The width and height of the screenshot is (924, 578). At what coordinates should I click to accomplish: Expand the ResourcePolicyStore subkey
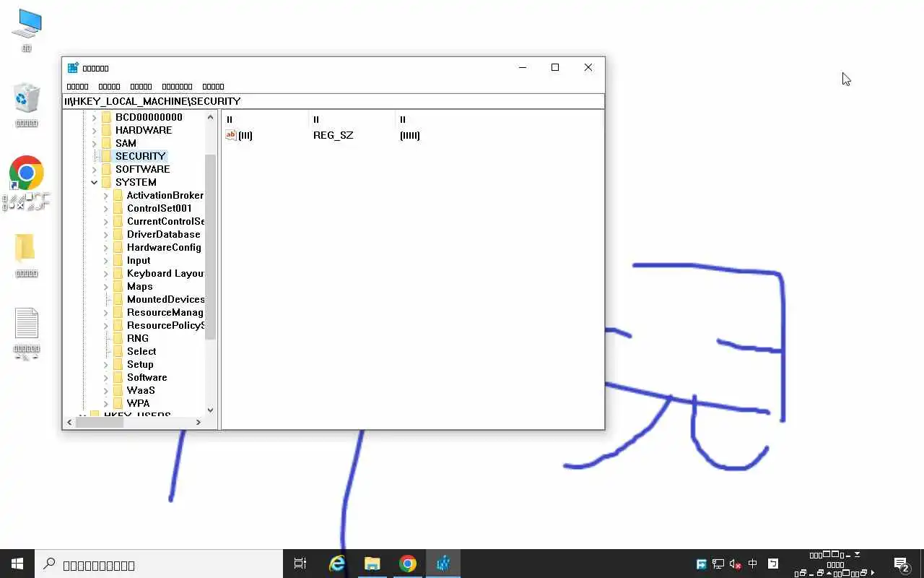point(105,325)
